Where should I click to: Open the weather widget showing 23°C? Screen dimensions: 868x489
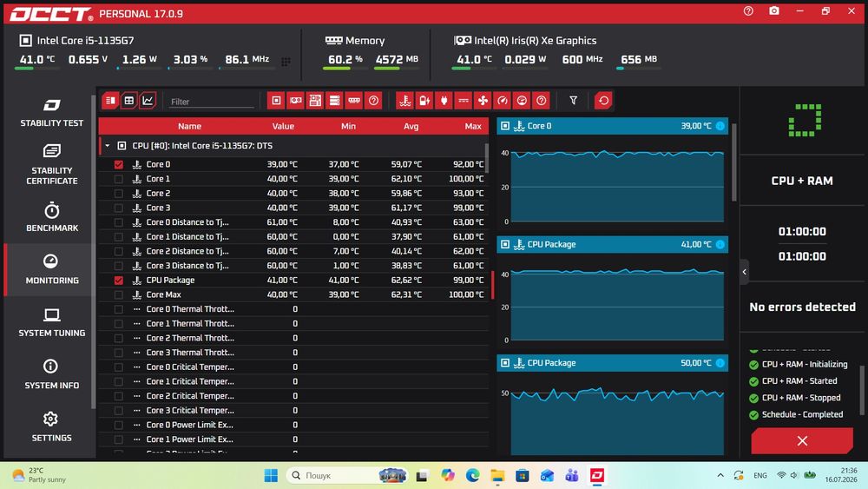click(x=39, y=475)
